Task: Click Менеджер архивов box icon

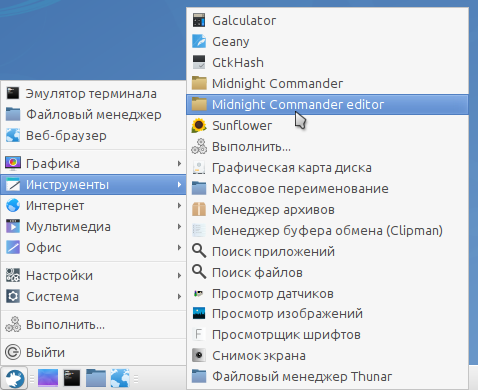Action: coord(199,209)
